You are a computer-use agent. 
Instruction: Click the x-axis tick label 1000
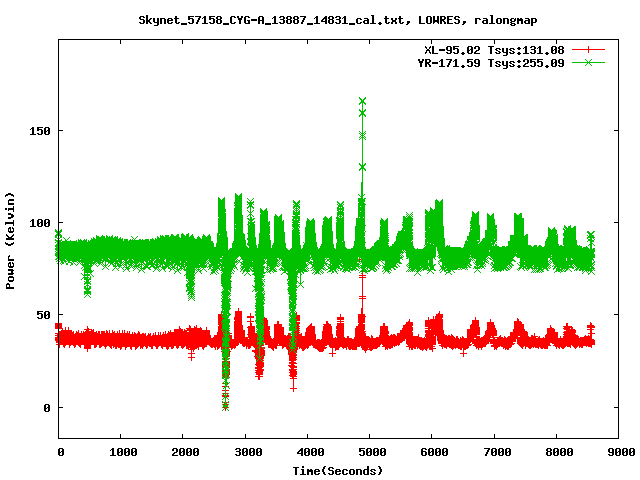(123, 452)
